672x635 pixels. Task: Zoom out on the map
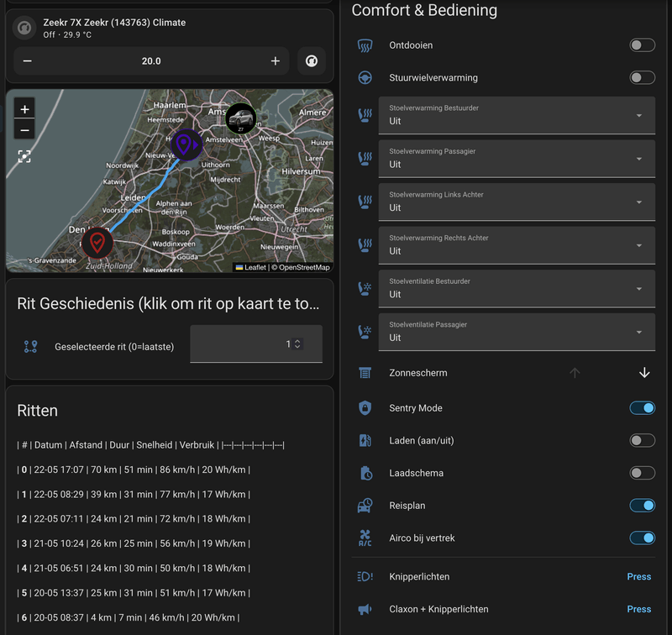(x=24, y=130)
